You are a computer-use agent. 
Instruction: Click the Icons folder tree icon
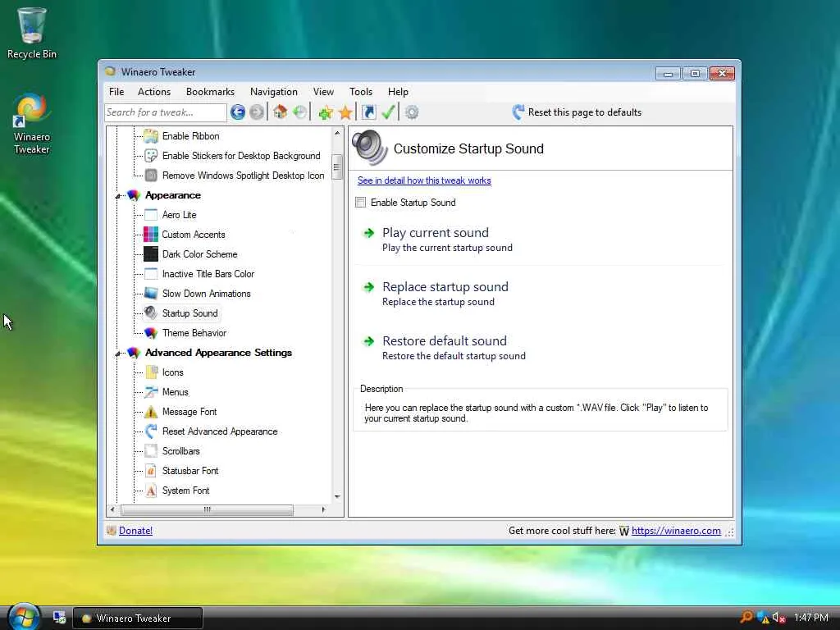(x=151, y=372)
